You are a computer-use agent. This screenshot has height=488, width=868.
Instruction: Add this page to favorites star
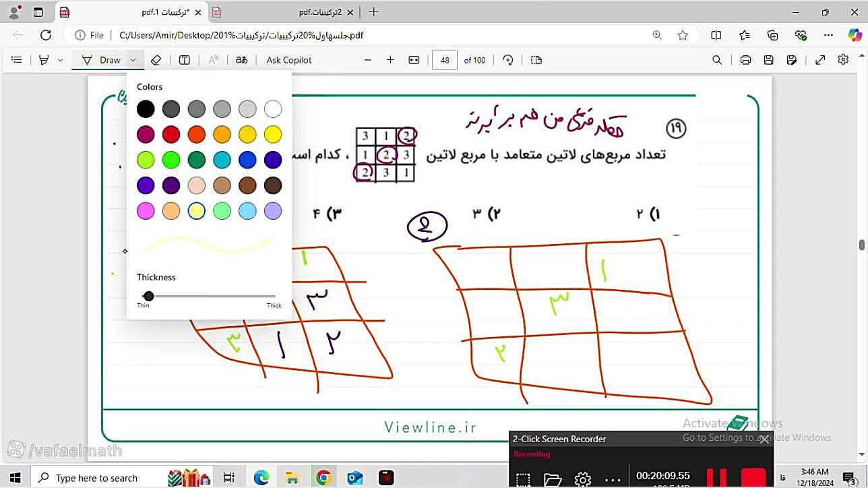[x=683, y=35]
